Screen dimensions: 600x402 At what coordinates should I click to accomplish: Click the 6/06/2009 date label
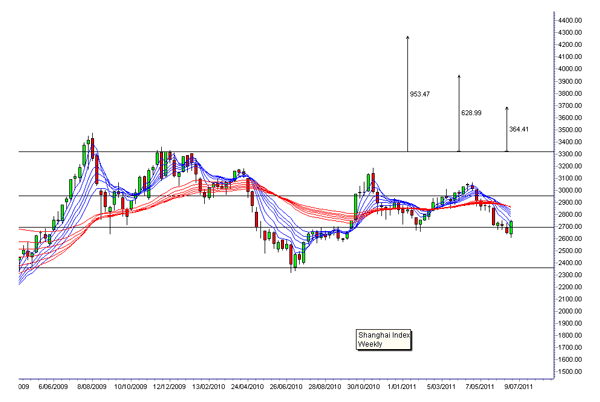pos(53,387)
